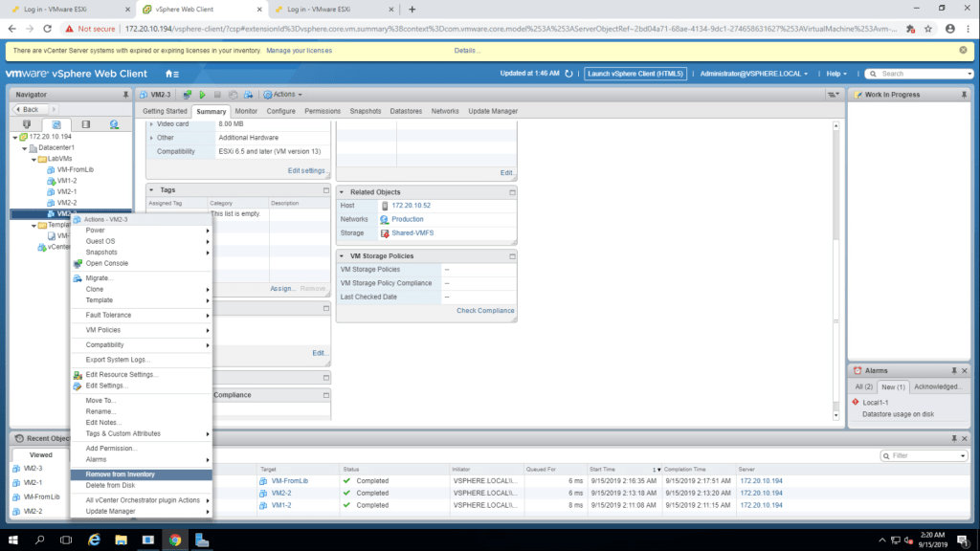Pin the Navigator panel

click(x=125, y=95)
